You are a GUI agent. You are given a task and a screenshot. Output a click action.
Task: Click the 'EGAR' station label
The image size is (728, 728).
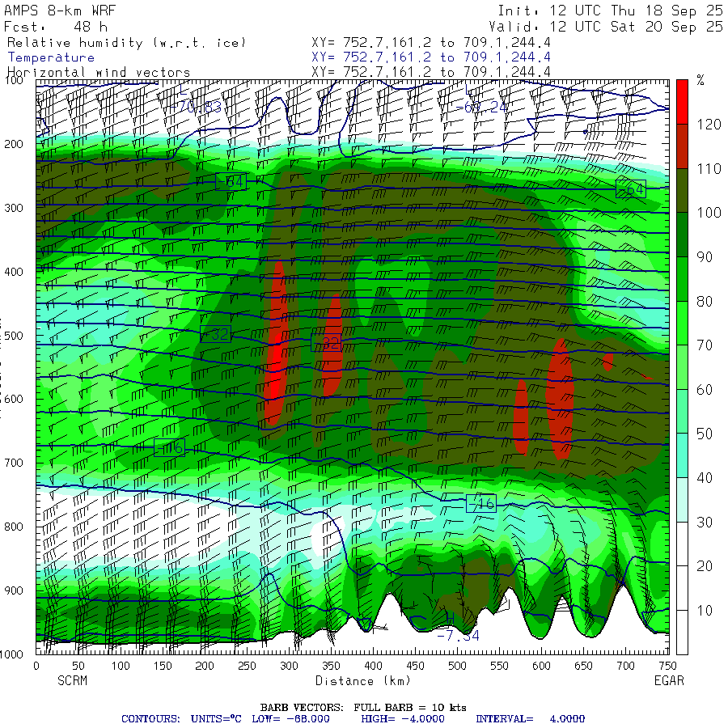[x=669, y=680]
